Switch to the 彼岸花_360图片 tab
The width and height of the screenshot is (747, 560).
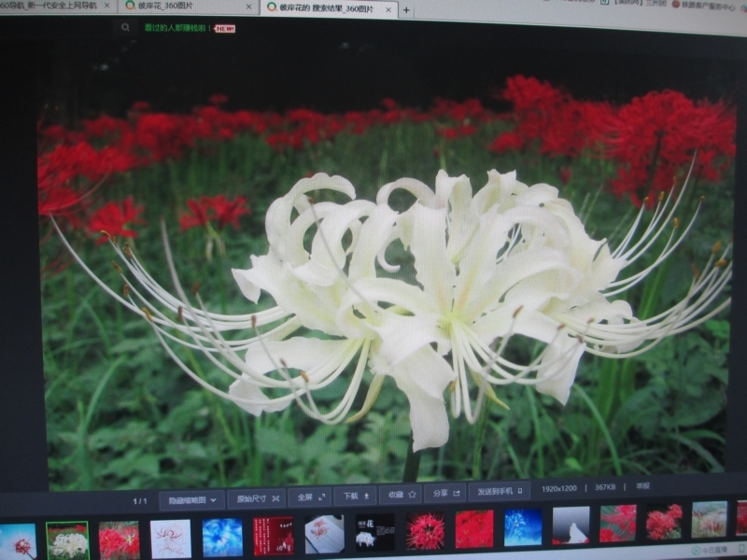[x=177, y=7]
